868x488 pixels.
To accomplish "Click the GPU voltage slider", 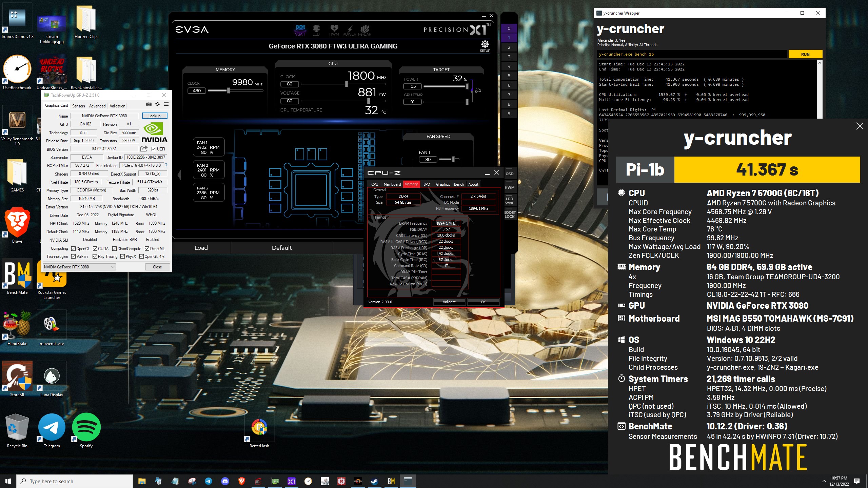I will pyautogui.click(x=343, y=101).
